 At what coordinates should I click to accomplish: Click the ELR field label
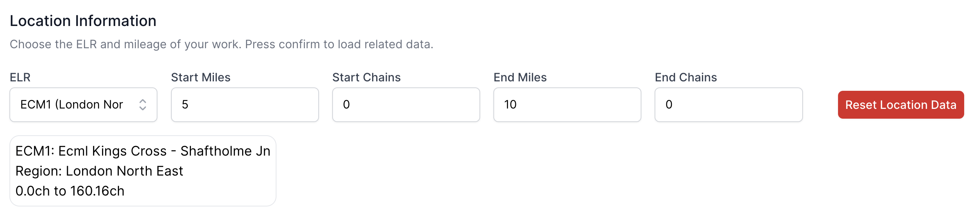(x=20, y=77)
